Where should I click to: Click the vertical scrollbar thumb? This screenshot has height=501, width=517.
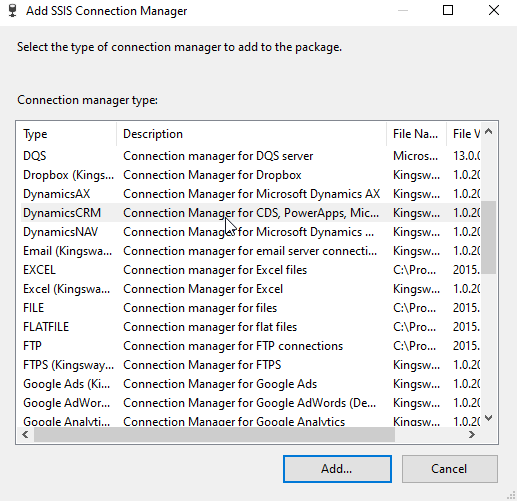(x=489, y=237)
